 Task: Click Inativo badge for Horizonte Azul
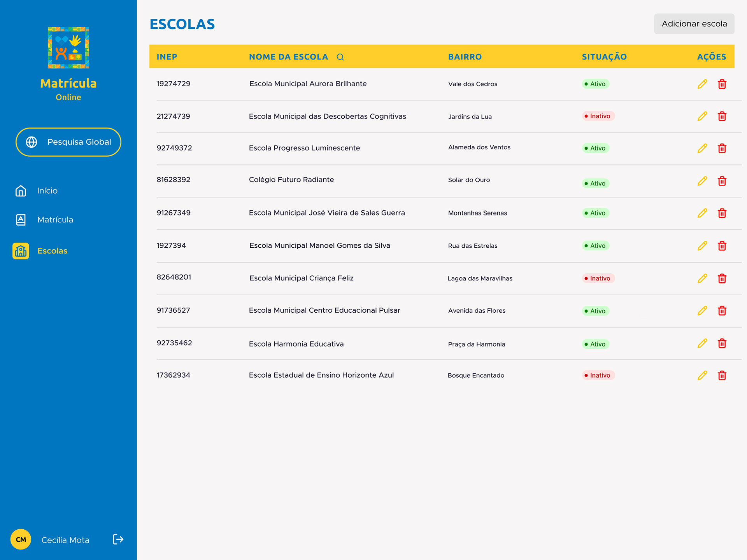pyautogui.click(x=598, y=375)
